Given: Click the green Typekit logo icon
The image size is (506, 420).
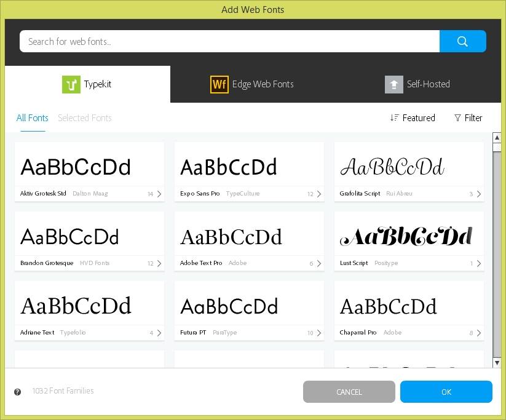Looking at the screenshot, I should click(x=71, y=84).
